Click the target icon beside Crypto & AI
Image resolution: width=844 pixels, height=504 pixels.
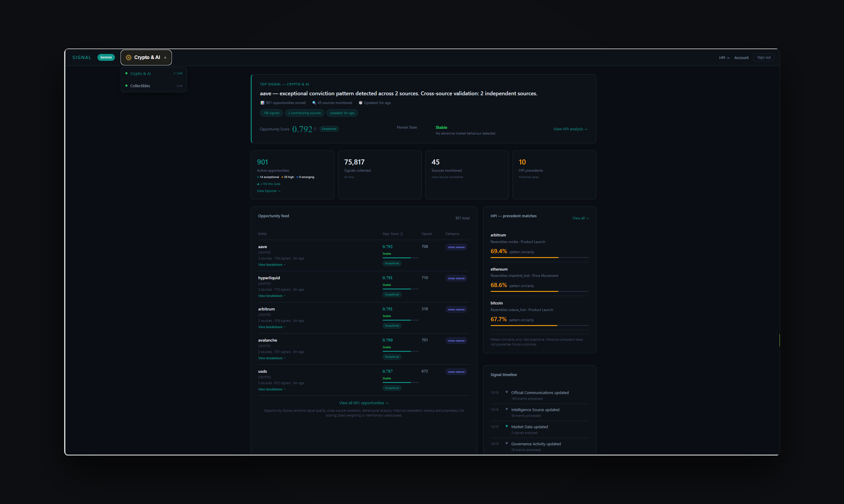click(x=128, y=58)
